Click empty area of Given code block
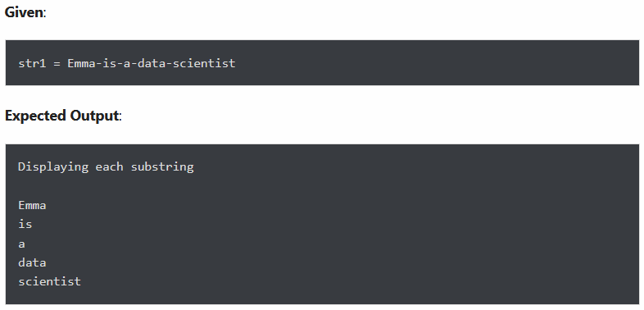 pyautogui.click(x=435, y=63)
